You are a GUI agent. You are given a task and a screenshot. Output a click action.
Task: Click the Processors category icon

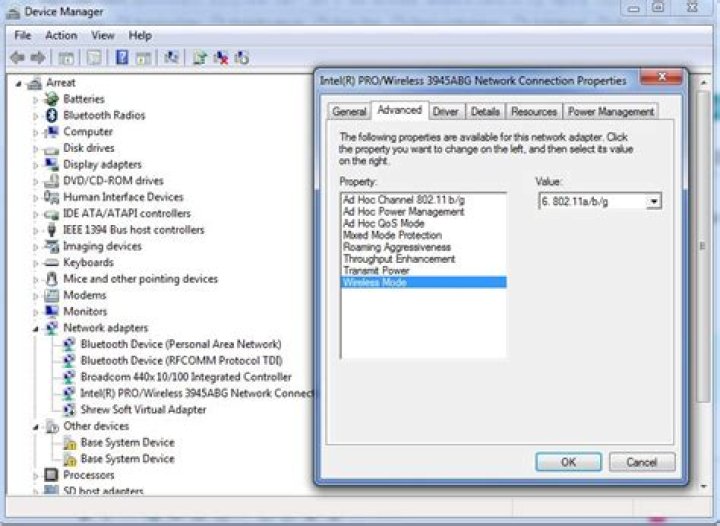click(51, 475)
